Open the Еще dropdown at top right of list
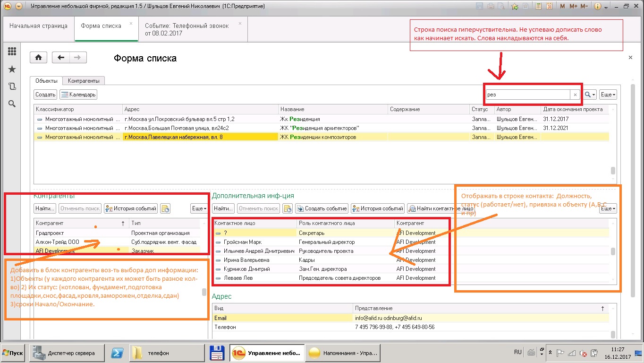The width and height of the screenshot is (644, 363). coord(608,95)
